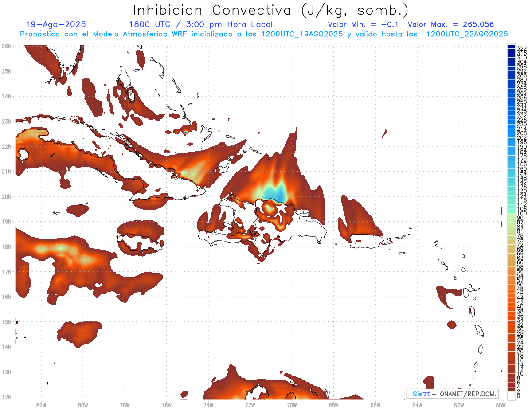
Task: Click the 66W longitude label
Action: point(376,405)
